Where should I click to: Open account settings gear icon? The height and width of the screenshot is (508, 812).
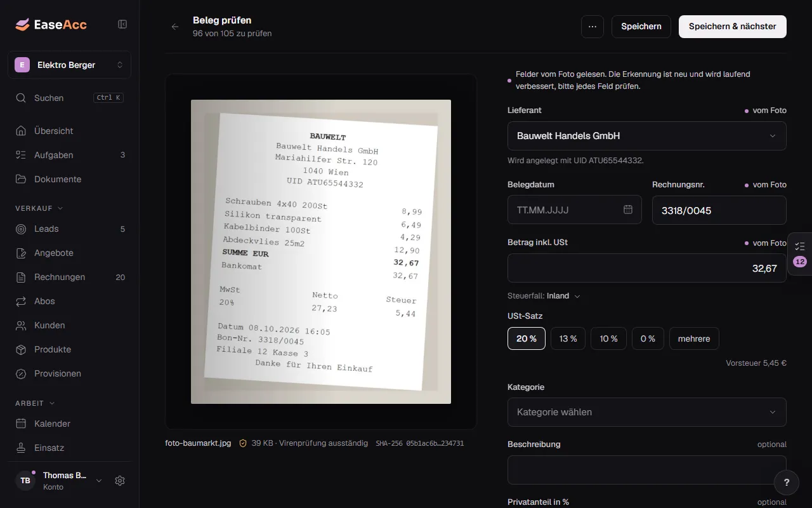click(x=120, y=481)
